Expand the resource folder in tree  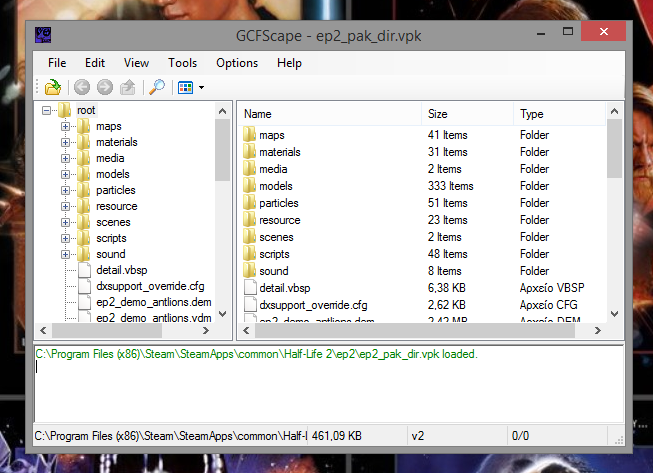[65, 206]
